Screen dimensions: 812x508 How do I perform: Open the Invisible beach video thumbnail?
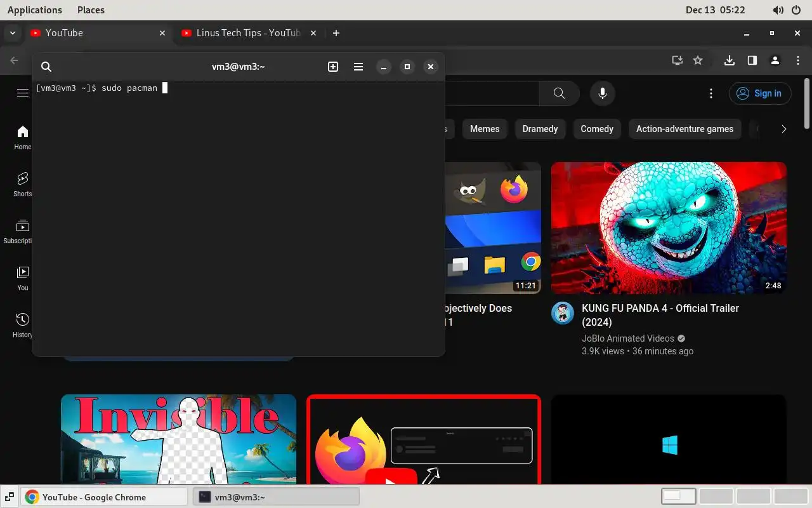178,439
